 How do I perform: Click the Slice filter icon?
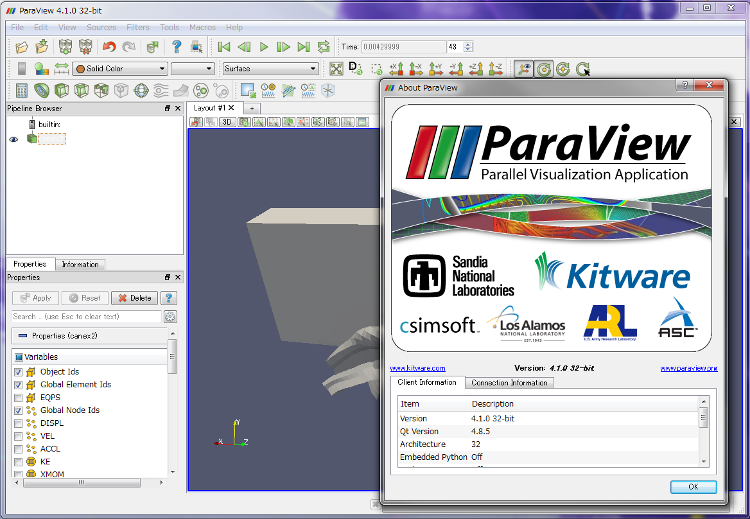coord(81,90)
